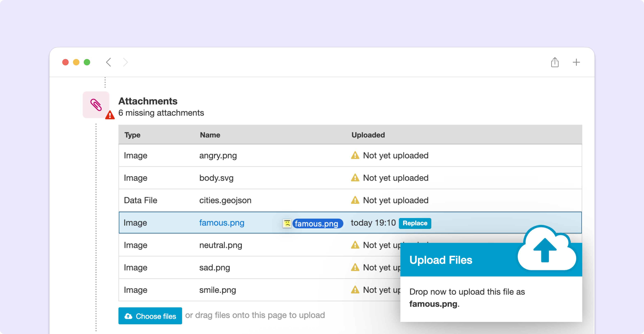
Task: Click the dragged famous.png thumbnail icon
Action: coord(287,223)
